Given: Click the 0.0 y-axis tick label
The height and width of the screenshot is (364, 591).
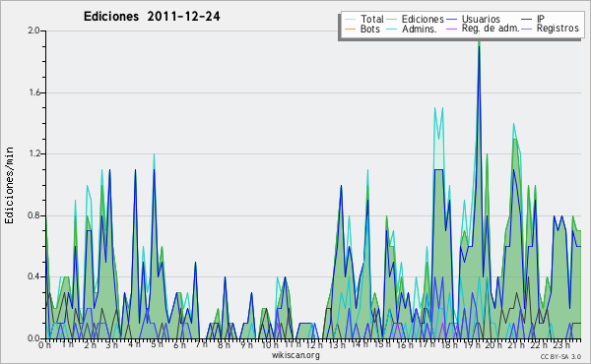Looking at the screenshot, I should pyautogui.click(x=33, y=338).
